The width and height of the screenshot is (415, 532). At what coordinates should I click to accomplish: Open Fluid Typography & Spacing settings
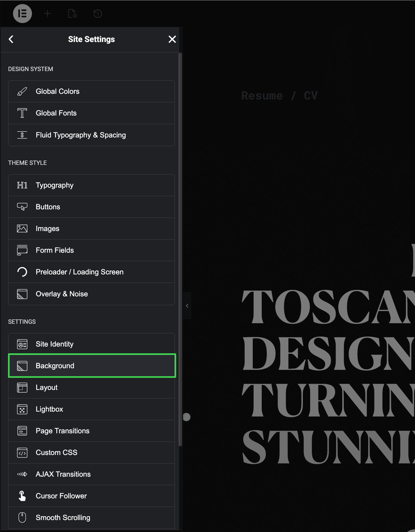(x=81, y=135)
